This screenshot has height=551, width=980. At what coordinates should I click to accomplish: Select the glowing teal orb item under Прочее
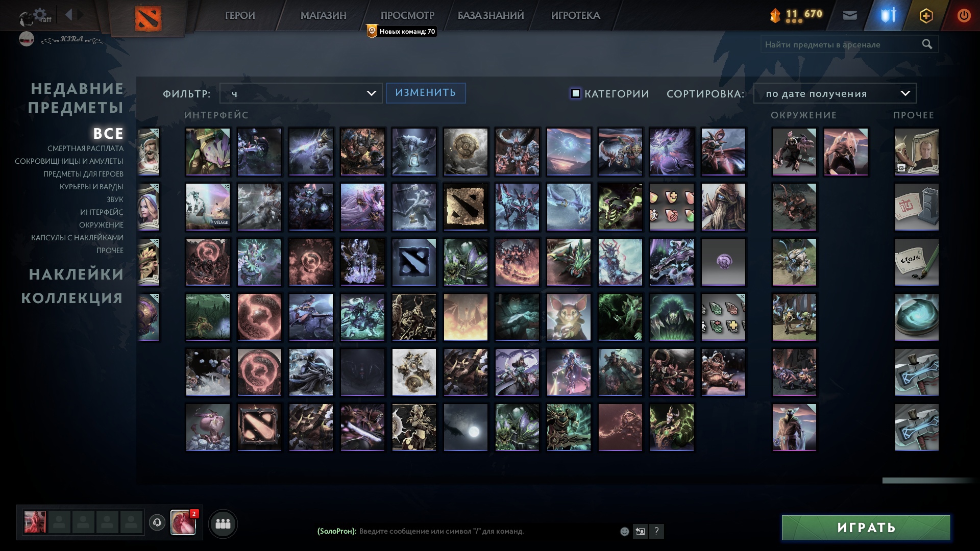click(x=917, y=317)
